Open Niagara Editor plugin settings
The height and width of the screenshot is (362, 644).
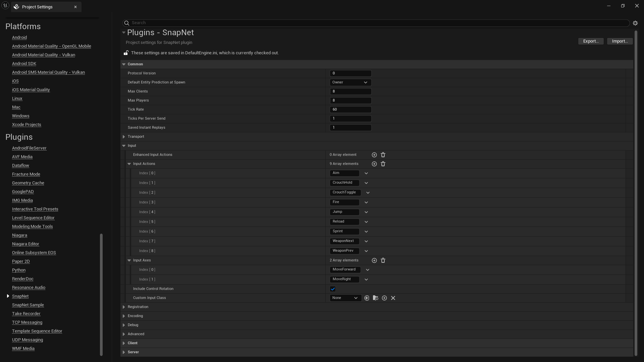click(25, 244)
